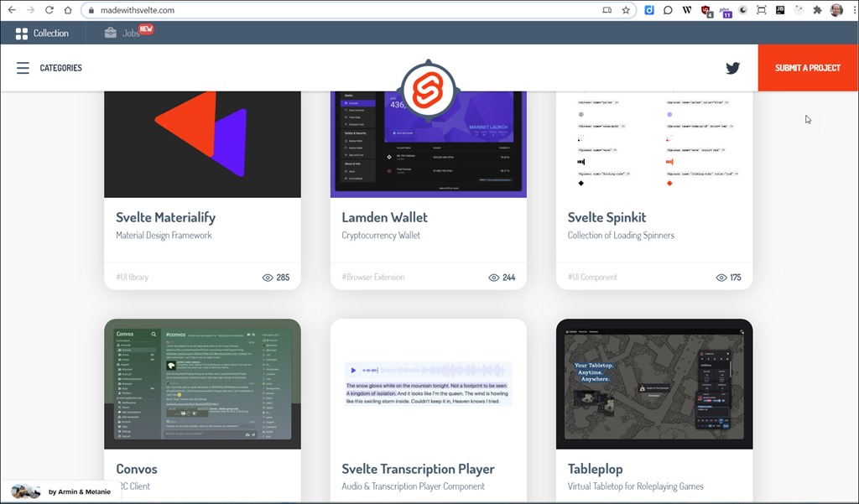
Task: Go back to the previous page
Action: tap(12, 10)
